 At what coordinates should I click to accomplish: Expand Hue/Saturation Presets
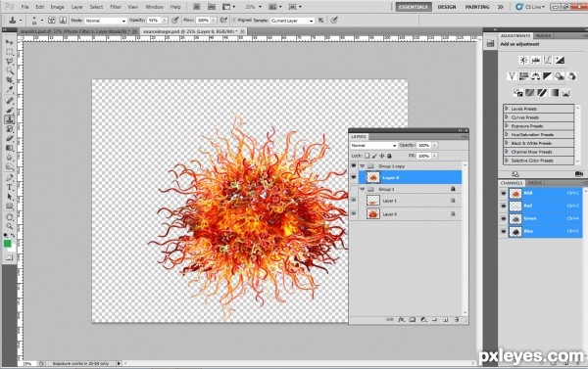point(507,134)
